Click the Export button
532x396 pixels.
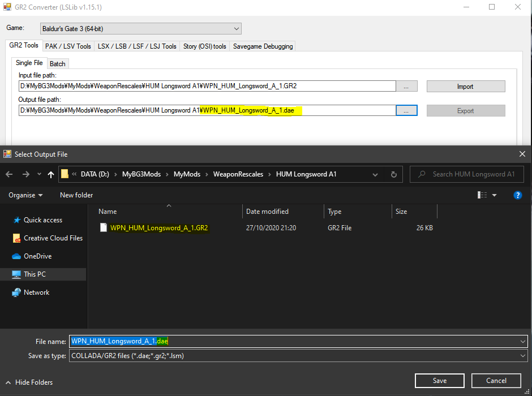tap(465, 111)
